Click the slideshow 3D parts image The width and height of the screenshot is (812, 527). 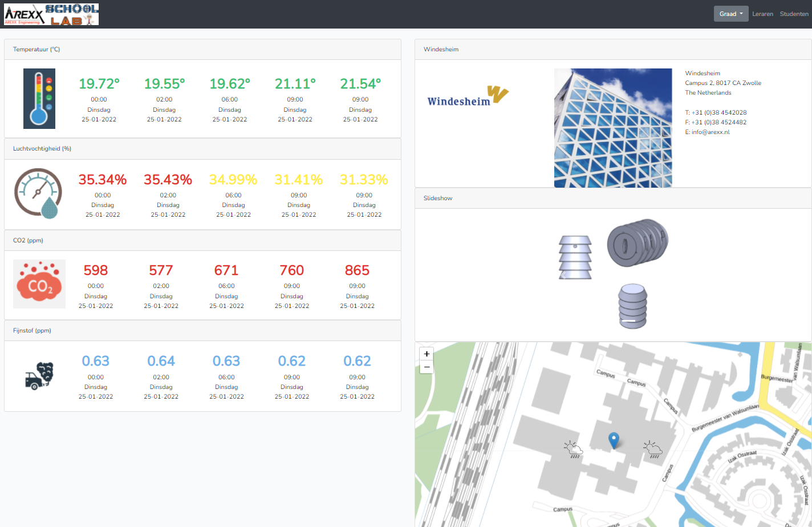[x=613, y=274]
